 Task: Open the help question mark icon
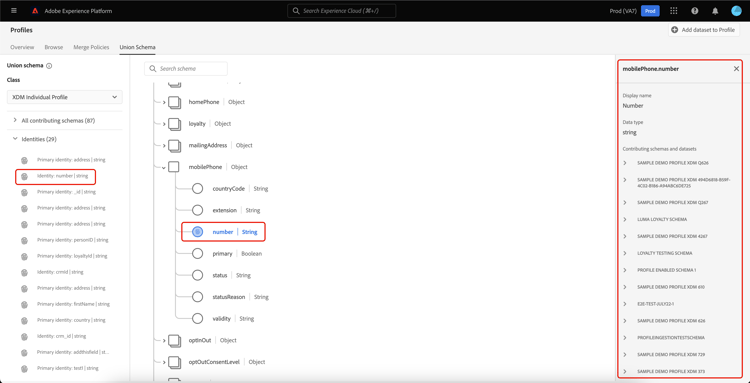pos(695,11)
